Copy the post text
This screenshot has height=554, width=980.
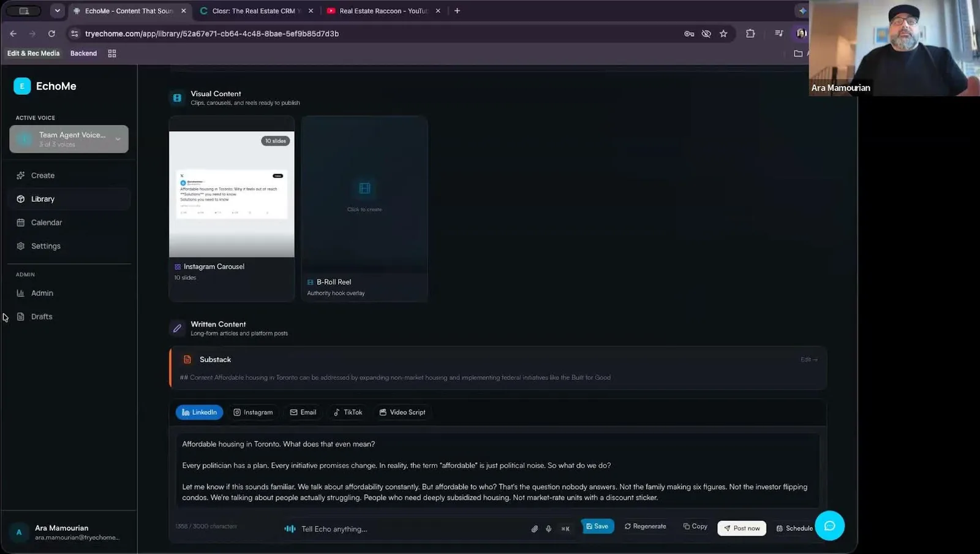pyautogui.click(x=695, y=526)
